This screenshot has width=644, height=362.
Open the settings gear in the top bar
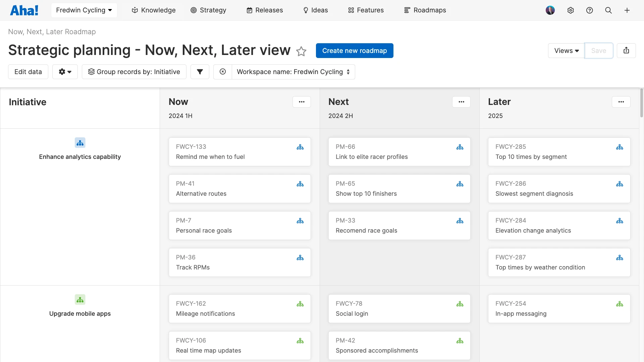tap(571, 10)
